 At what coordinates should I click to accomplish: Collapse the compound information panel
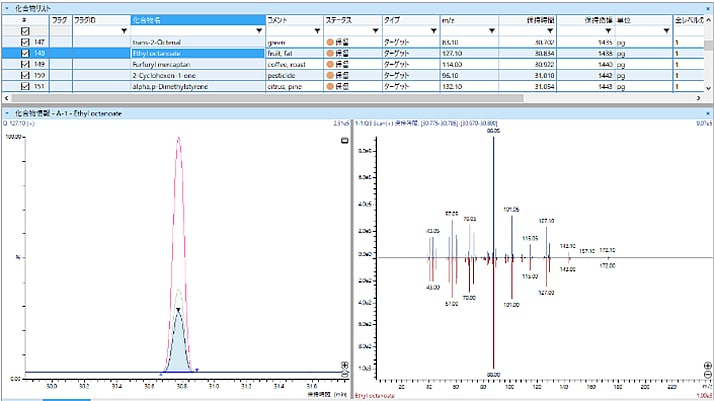tap(7, 113)
